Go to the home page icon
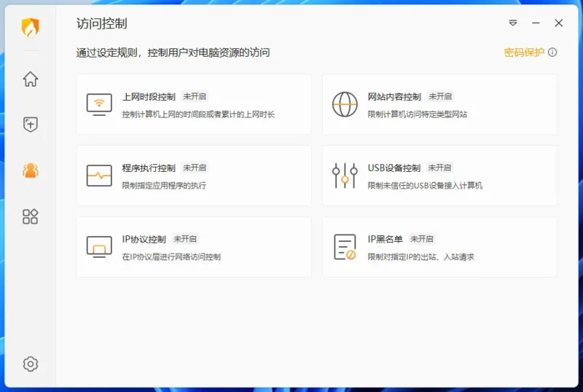 click(x=30, y=79)
